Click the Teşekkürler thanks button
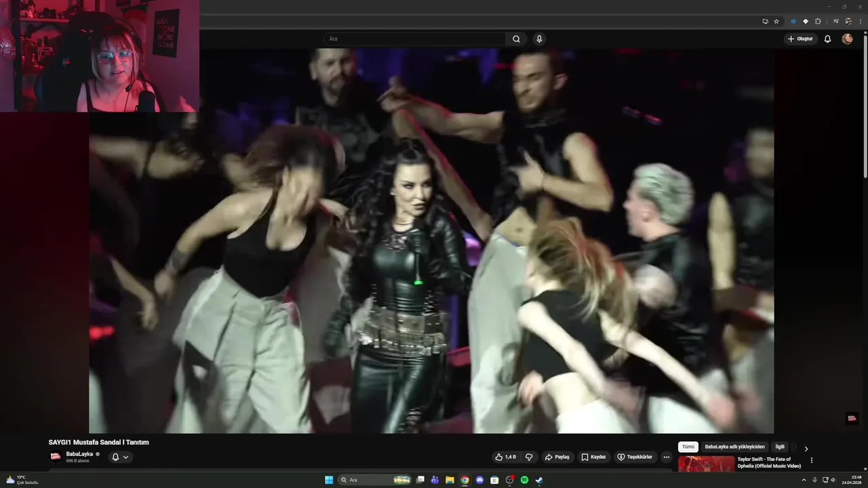 [x=635, y=457]
